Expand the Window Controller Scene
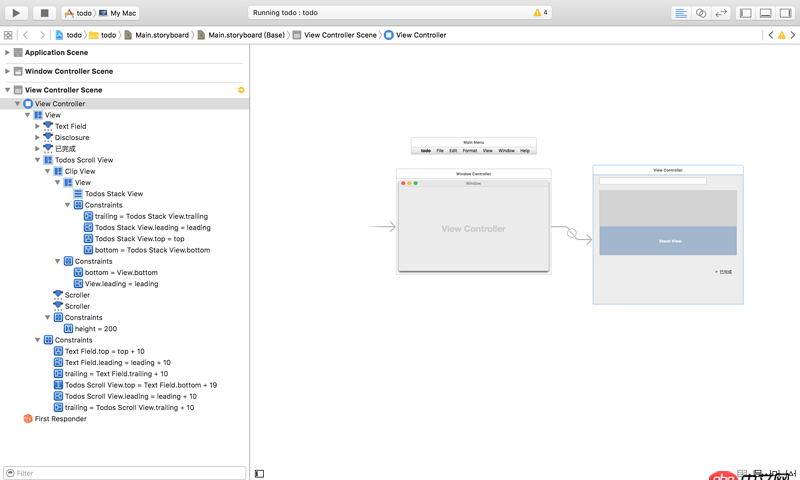This screenshot has height=480, width=800. click(x=7, y=71)
